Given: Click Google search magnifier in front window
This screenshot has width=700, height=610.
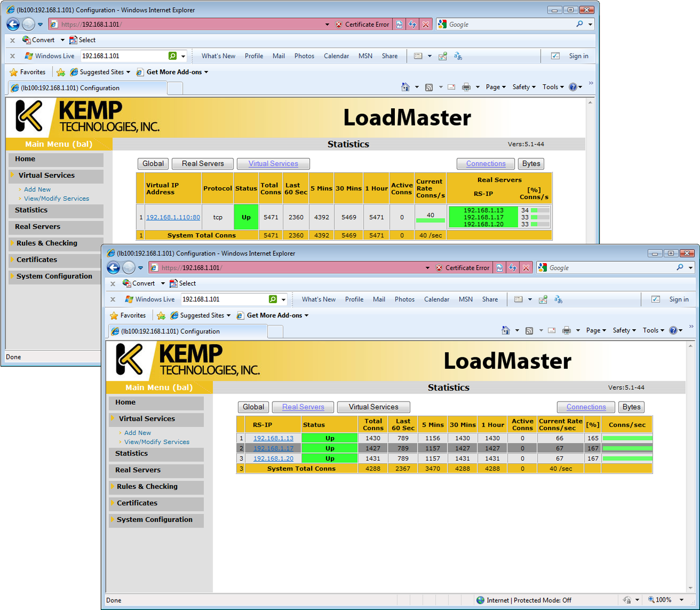Looking at the screenshot, I should [680, 268].
